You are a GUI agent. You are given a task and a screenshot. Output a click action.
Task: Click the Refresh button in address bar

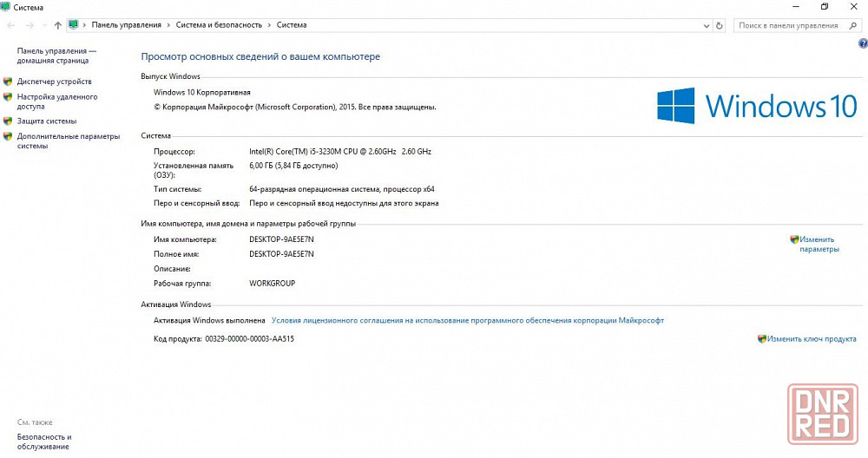[720, 26]
